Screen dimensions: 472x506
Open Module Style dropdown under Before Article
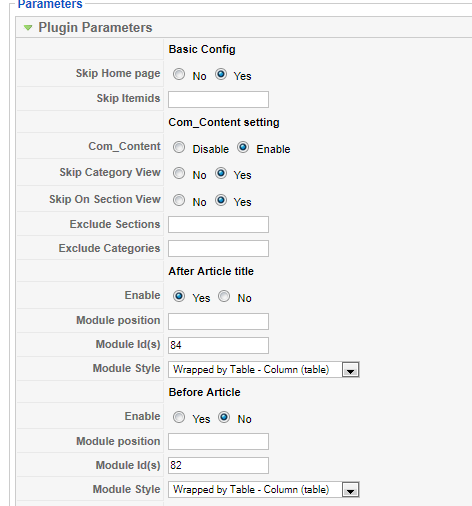click(x=263, y=489)
